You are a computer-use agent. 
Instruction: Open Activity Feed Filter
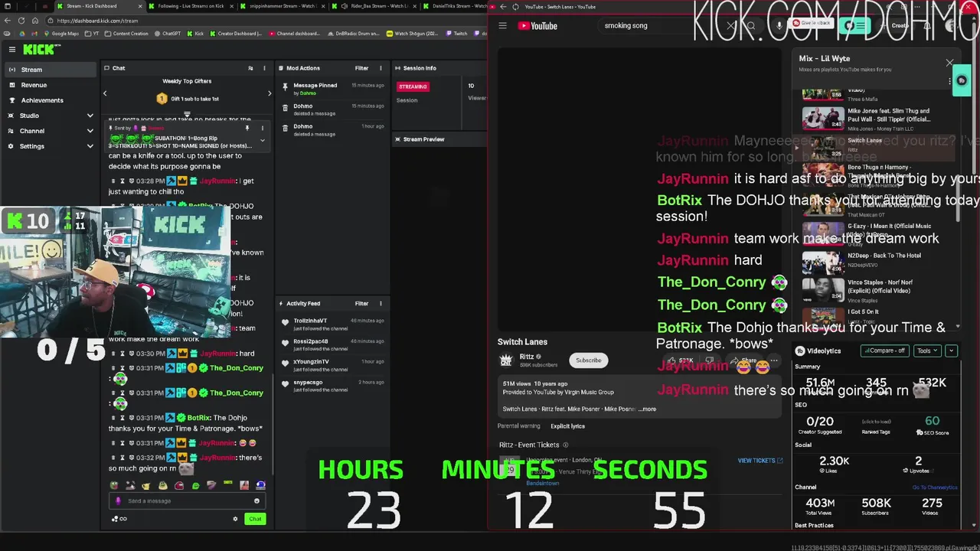click(361, 303)
